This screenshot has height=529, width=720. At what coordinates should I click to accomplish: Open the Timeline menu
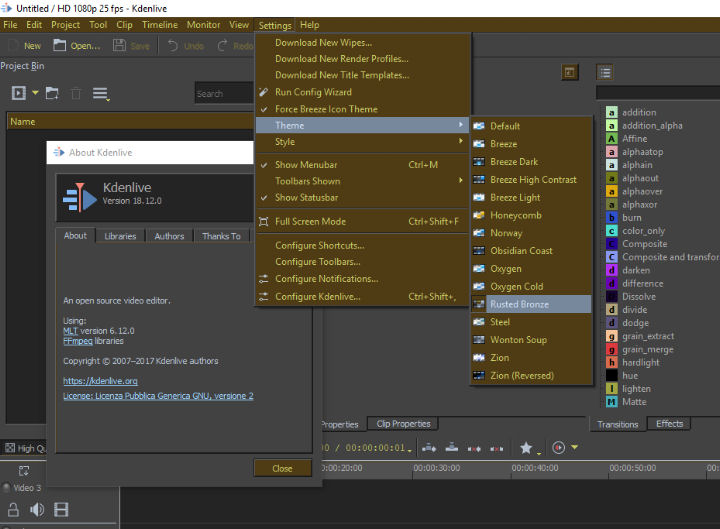(160, 25)
